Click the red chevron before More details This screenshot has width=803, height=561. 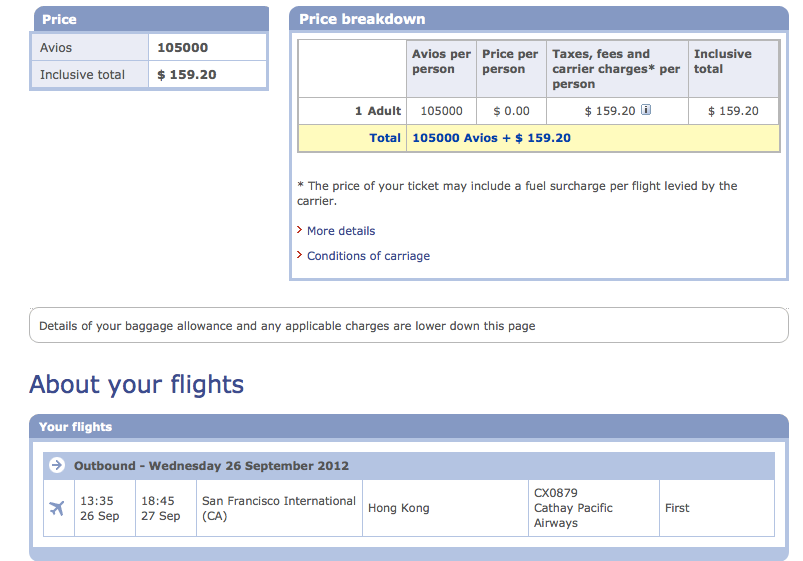[300, 230]
